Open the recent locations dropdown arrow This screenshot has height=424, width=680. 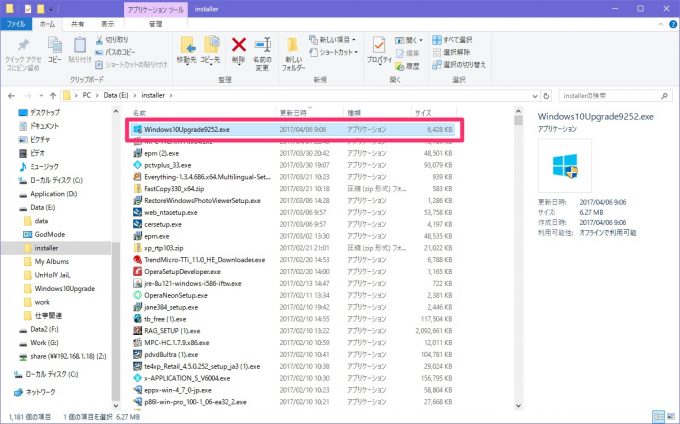(x=41, y=95)
